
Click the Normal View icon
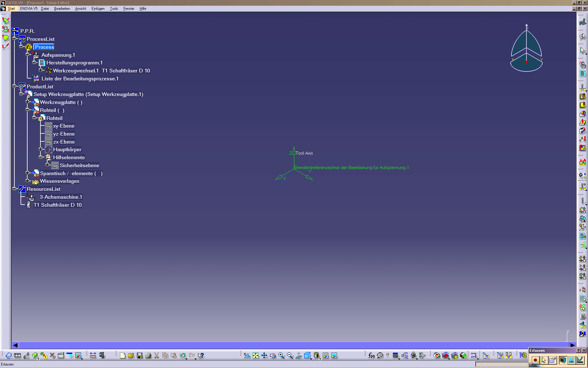click(x=299, y=355)
